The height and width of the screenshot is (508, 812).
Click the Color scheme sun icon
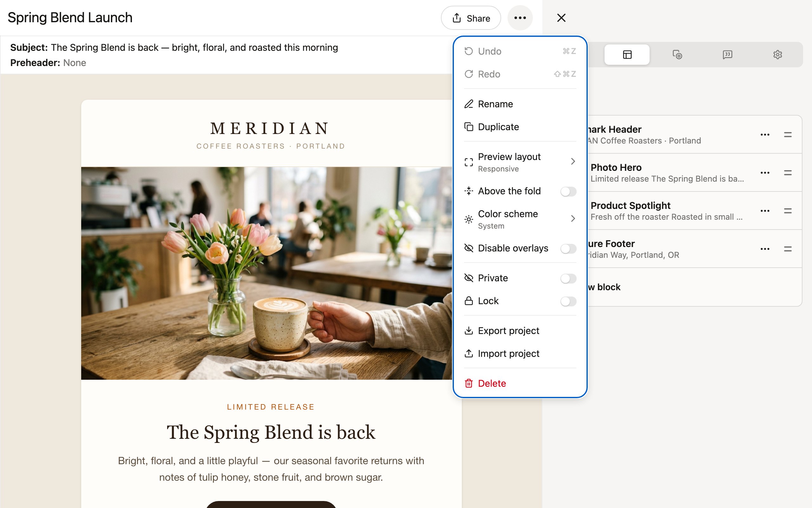tap(468, 219)
